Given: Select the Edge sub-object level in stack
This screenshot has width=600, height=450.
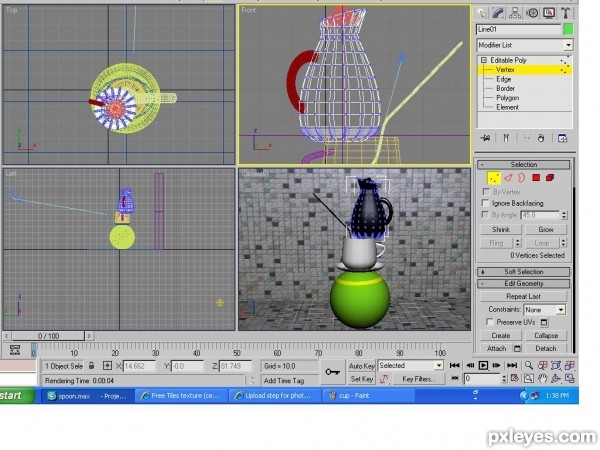Looking at the screenshot, I should click(504, 79).
